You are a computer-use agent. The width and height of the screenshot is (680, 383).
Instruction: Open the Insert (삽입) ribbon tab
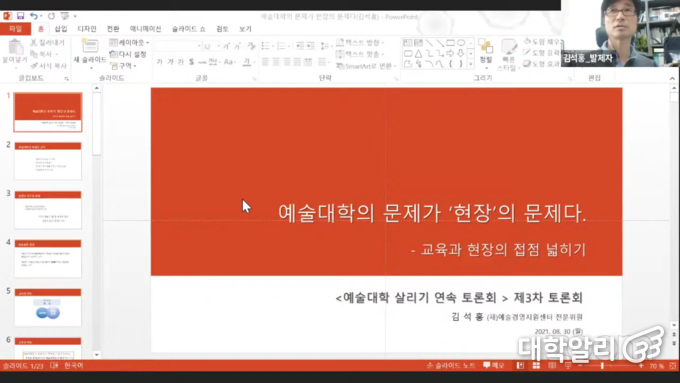point(61,29)
